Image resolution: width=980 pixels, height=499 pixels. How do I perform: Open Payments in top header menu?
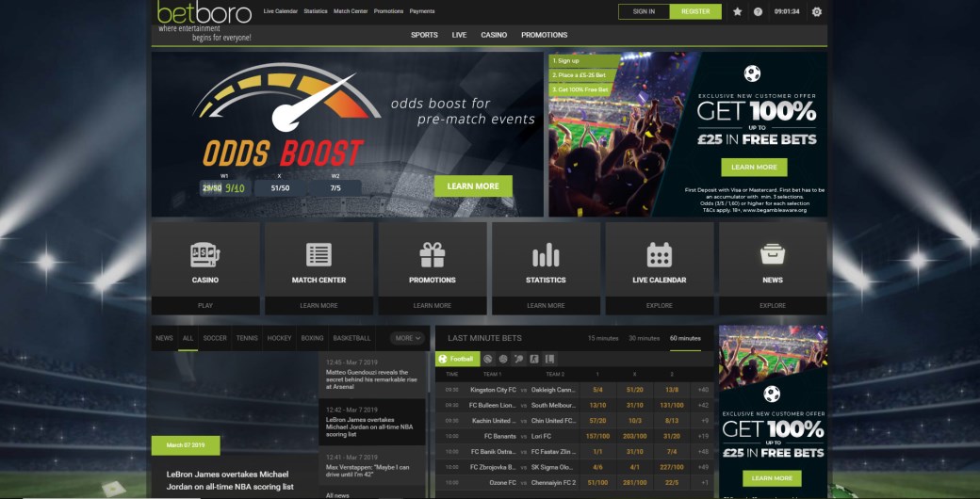[x=422, y=11]
